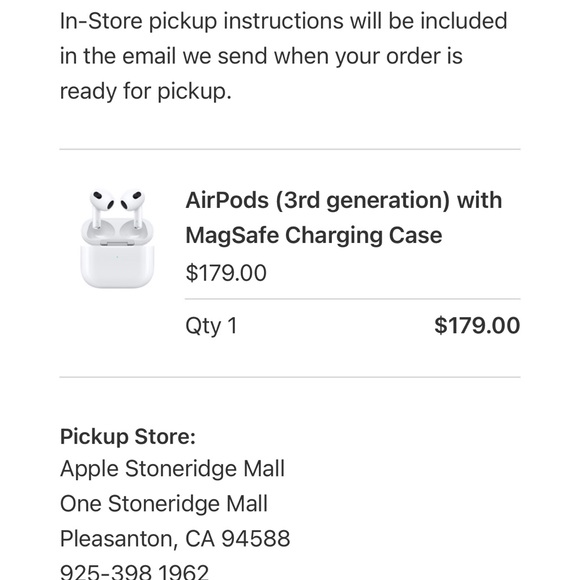580x580 pixels.
Task: Call the store phone number 925-398 1962
Action: click(x=134, y=571)
